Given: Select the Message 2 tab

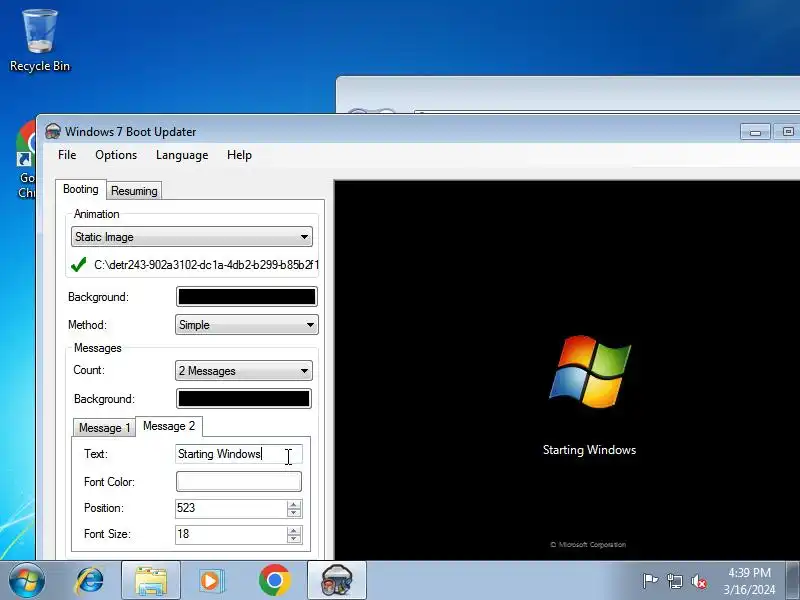Looking at the screenshot, I should click(x=169, y=426).
